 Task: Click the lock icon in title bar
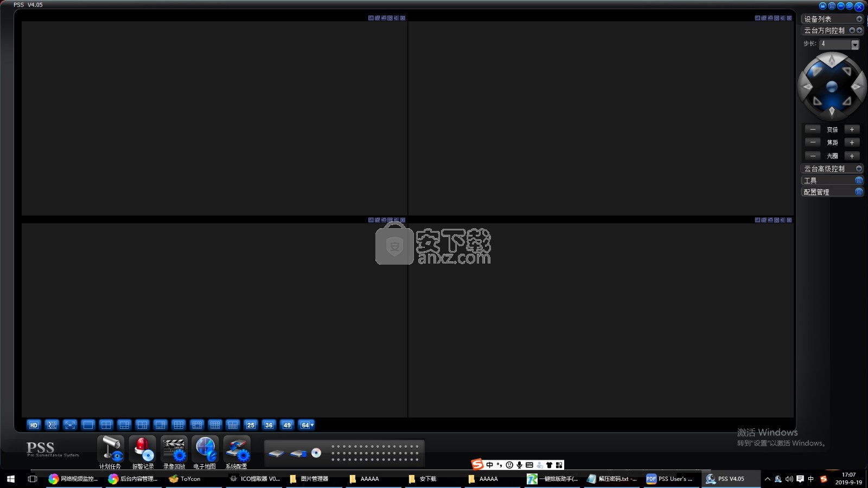click(823, 6)
